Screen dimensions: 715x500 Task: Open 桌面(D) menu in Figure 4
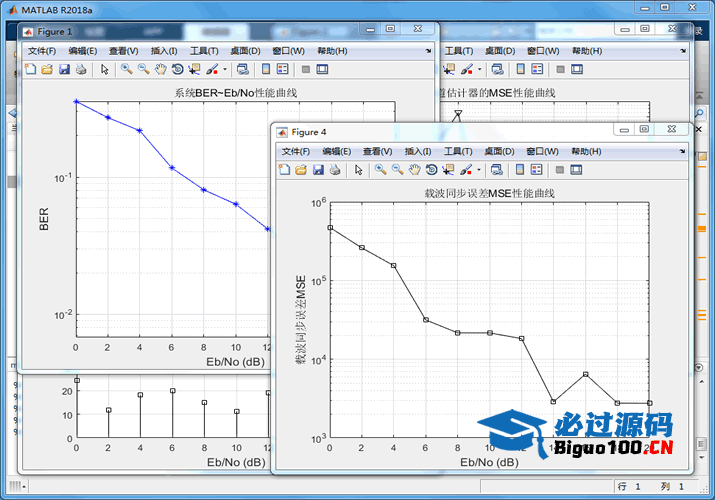(499, 151)
